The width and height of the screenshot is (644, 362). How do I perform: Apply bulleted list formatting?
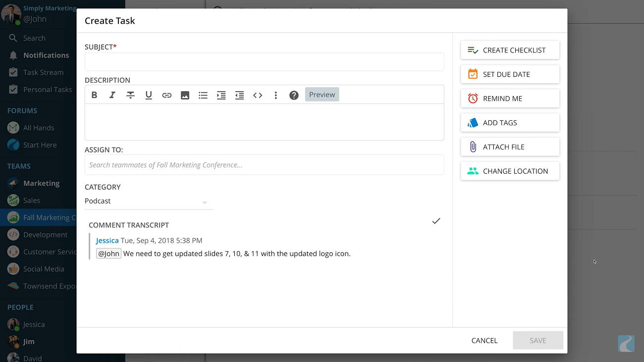pyautogui.click(x=203, y=95)
